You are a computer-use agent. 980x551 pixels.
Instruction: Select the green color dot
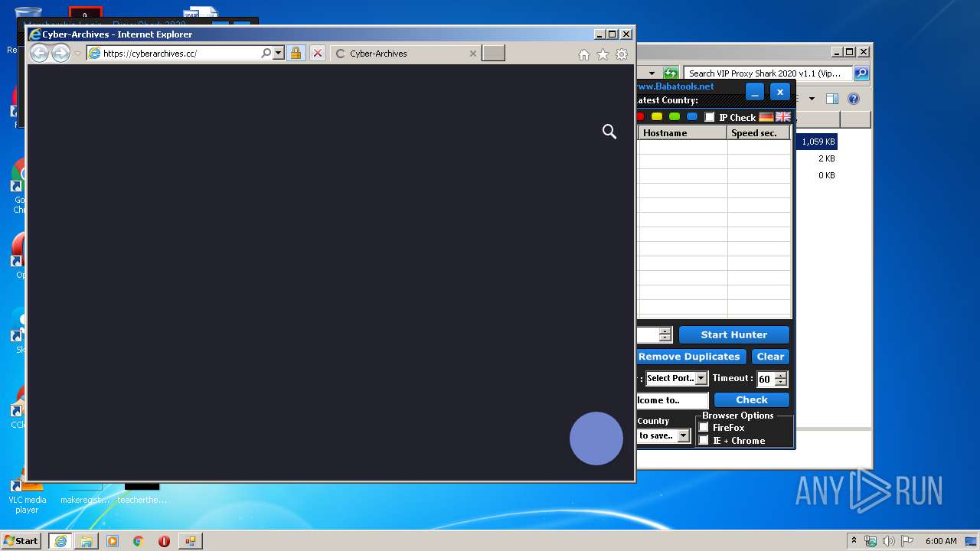tap(675, 117)
